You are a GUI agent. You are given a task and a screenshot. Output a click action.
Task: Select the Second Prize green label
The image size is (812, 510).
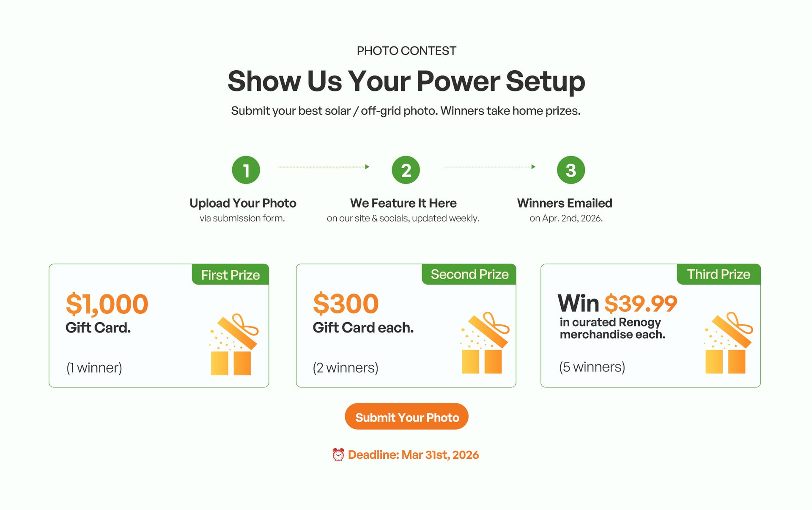click(x=469, y=274)
